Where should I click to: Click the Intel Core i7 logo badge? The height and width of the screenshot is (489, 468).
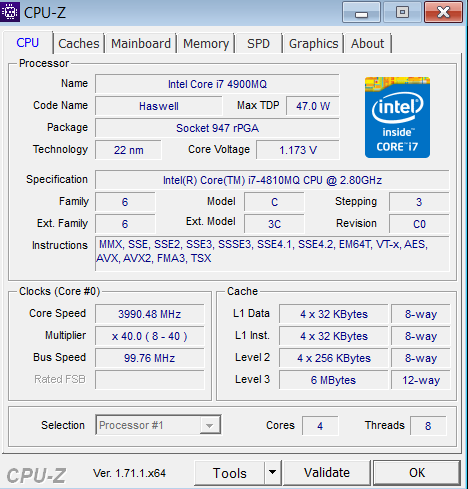397,117
